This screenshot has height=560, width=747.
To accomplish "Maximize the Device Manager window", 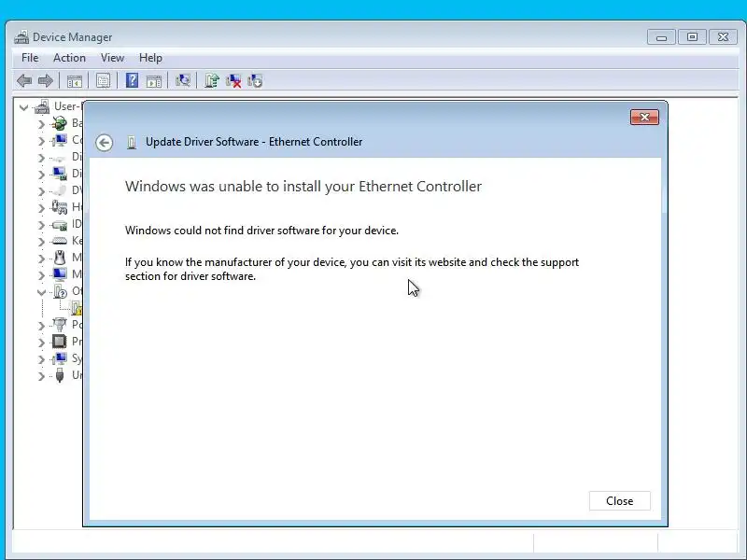I will click(x=692, y=37).
